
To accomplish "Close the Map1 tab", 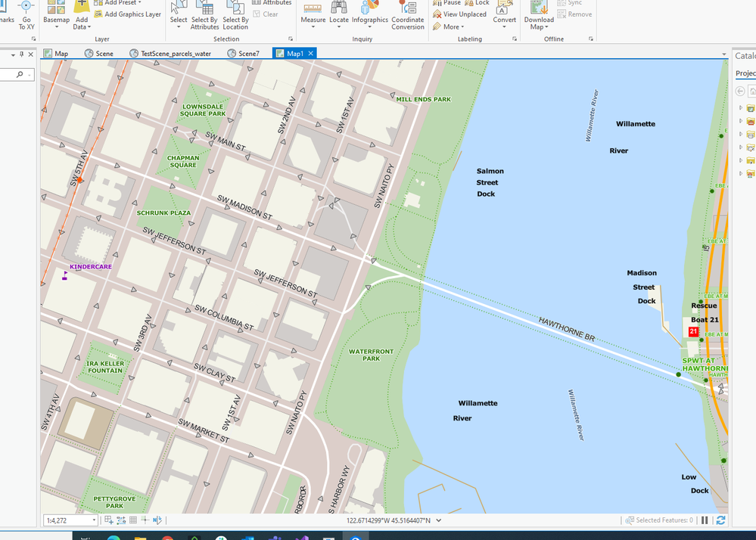I will [311, 54].
